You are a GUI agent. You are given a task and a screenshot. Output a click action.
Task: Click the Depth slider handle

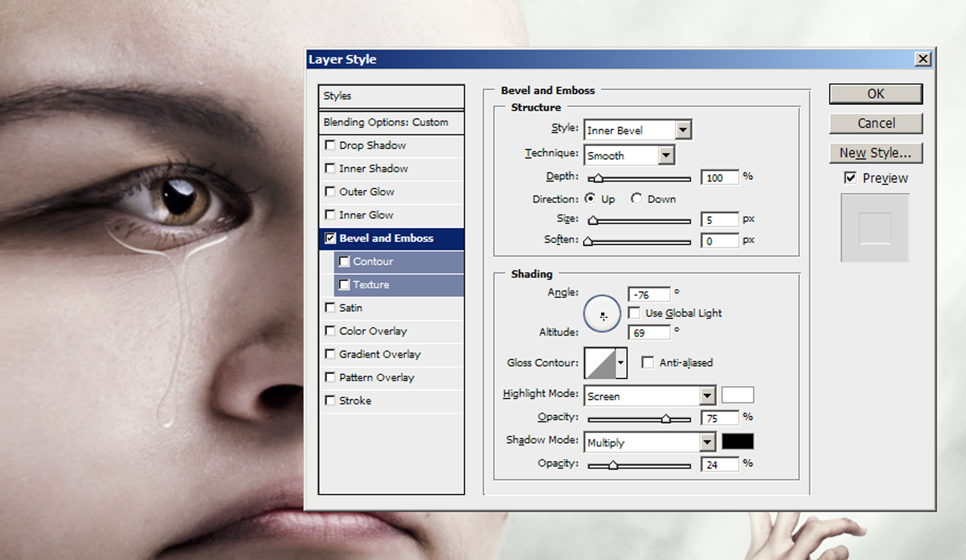point(598,178)
